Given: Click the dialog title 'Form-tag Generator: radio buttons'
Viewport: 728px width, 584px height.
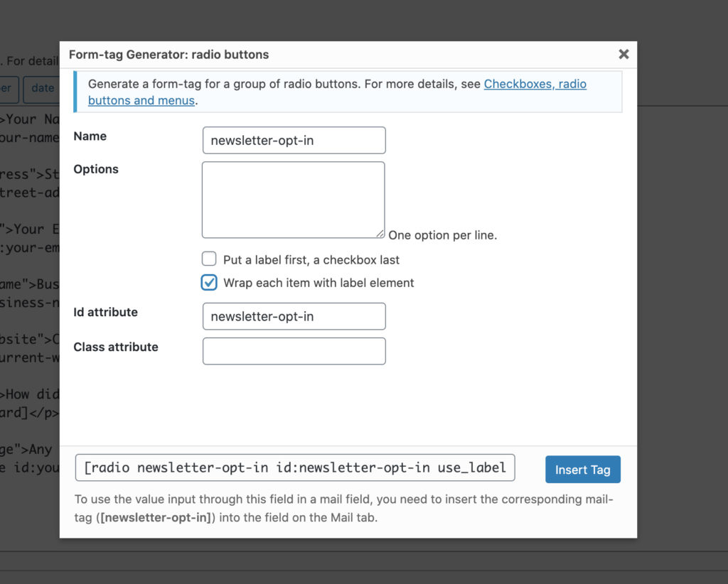Looking at the screenshot, I should [x=169, y=55].
